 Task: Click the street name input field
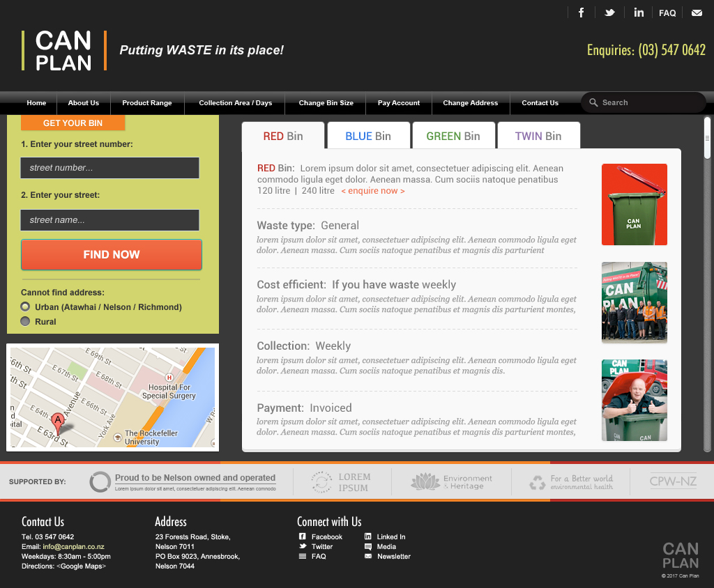pyautogui.click(x=109, y=220)
